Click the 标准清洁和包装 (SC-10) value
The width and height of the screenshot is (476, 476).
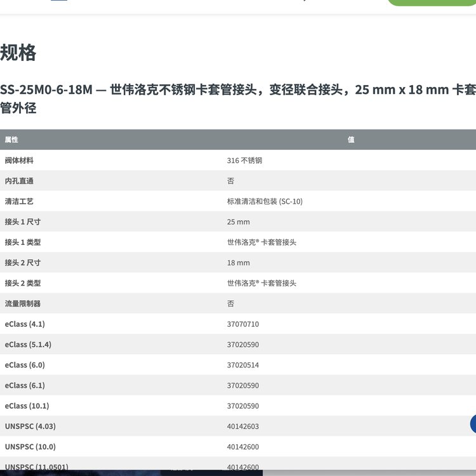265,201
